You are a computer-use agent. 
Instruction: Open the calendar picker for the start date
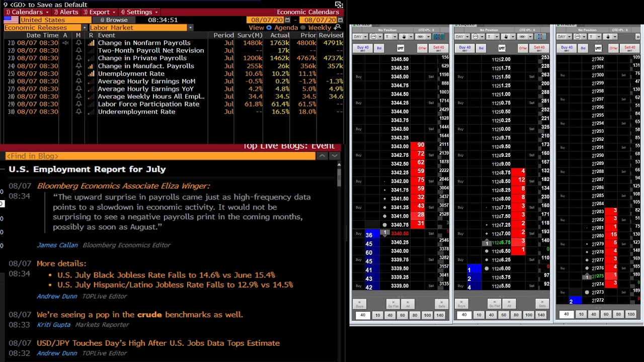[x=287, y=20]
